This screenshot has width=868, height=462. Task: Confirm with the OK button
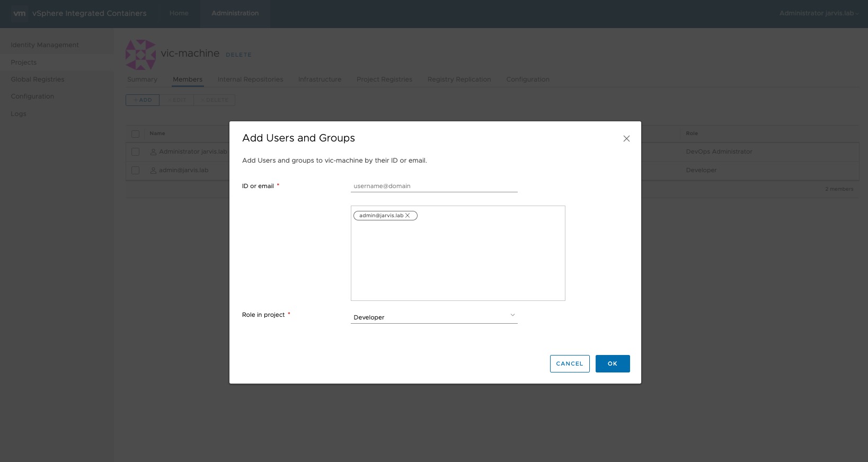(613, 363)
